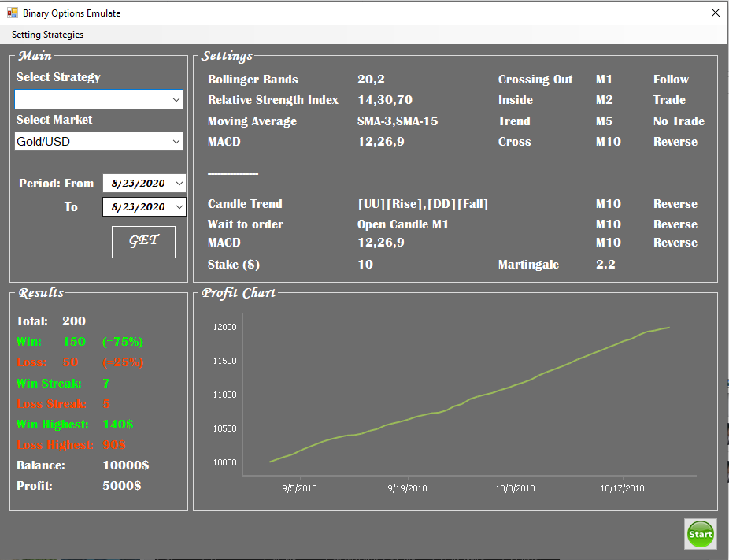729x560 pixels.
Task: Select the Stake ($) value 10
Action: point(365,265)
